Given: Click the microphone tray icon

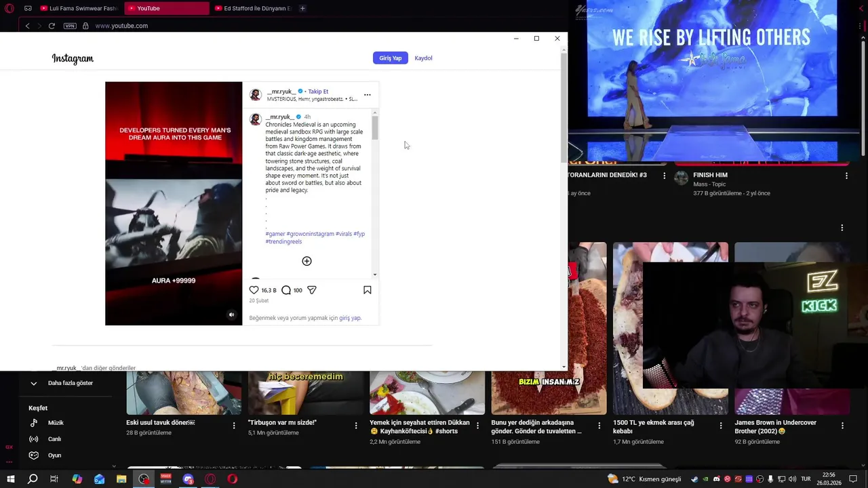Looking at the screenshot, I should 770,479.
